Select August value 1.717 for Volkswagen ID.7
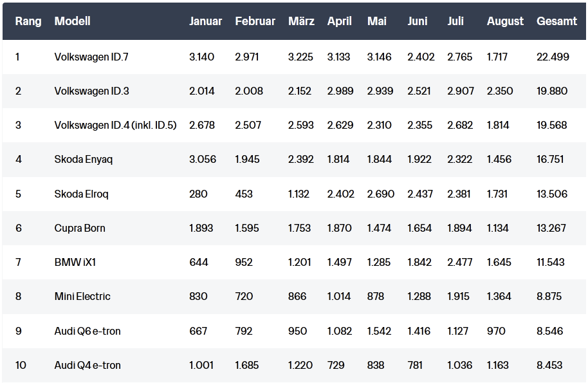This screenshot has width=588, height=383. [x=497, y=57]
